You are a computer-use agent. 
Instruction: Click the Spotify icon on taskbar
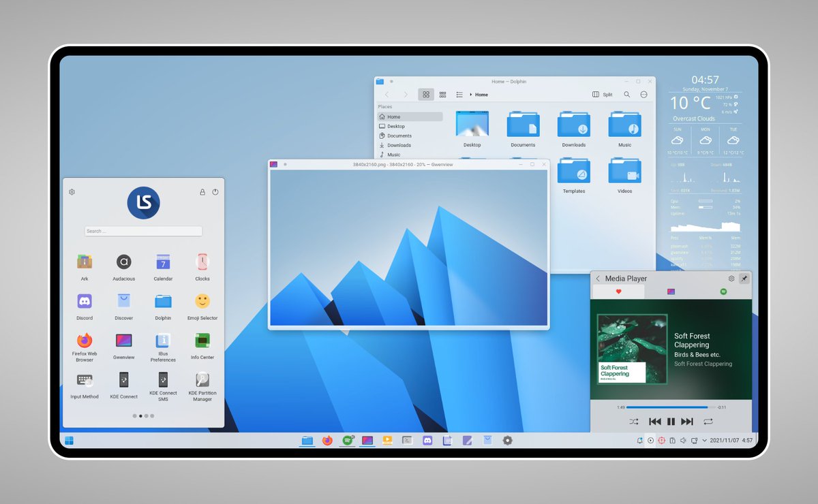(348, 441)
